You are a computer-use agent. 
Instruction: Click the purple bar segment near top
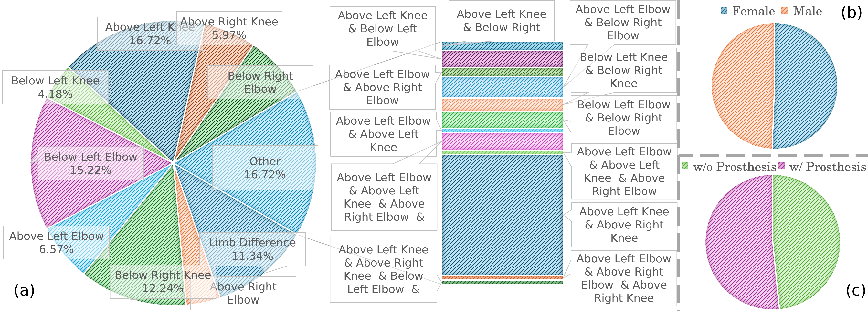pos(502,59)
